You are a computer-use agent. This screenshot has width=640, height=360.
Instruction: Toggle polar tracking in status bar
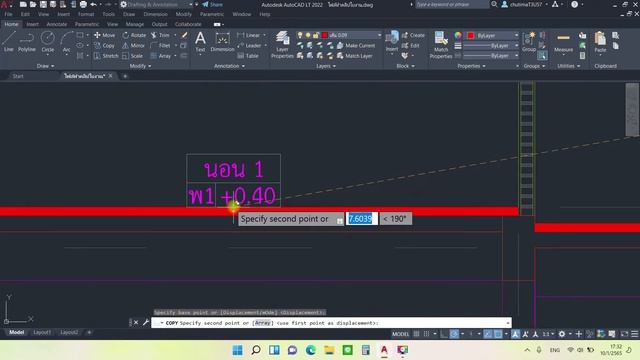point(454,334)
